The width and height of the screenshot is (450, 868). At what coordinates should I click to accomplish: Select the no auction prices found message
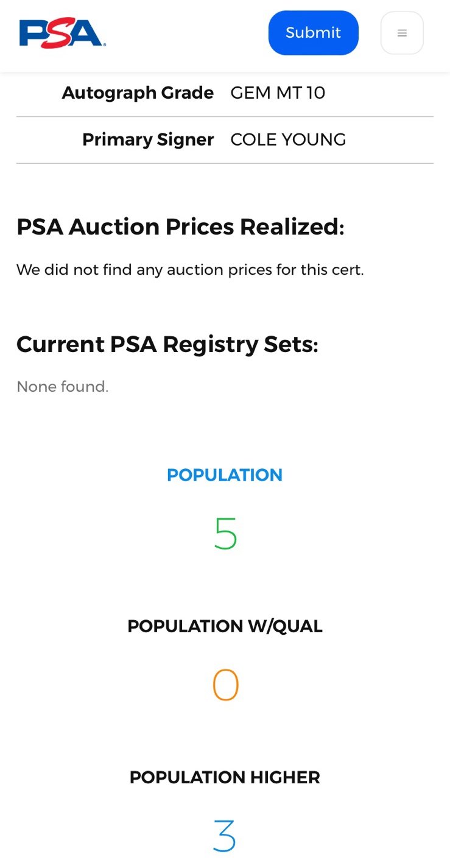(x=190, y=269)
